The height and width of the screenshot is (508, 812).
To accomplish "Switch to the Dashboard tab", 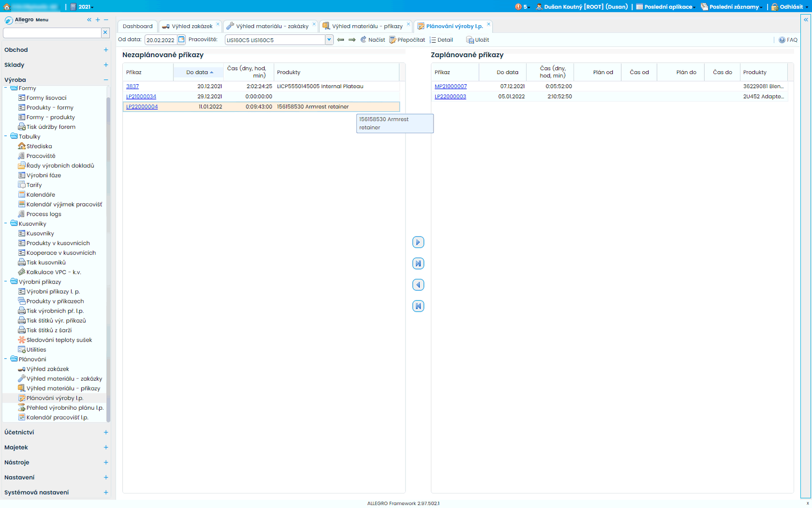I will [x=137, y=26].
